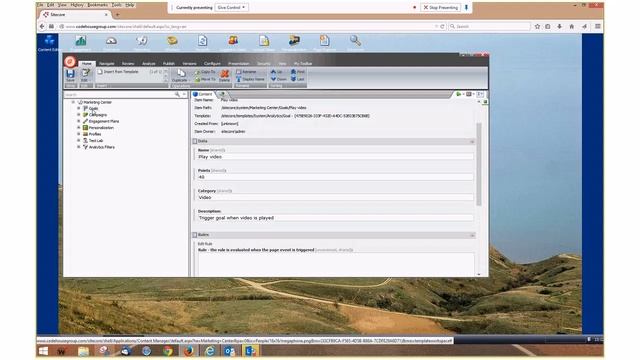Expand the Analytics Filters tree node
Image resolution: width=640 pixels, height=360 pixels.
79,147
